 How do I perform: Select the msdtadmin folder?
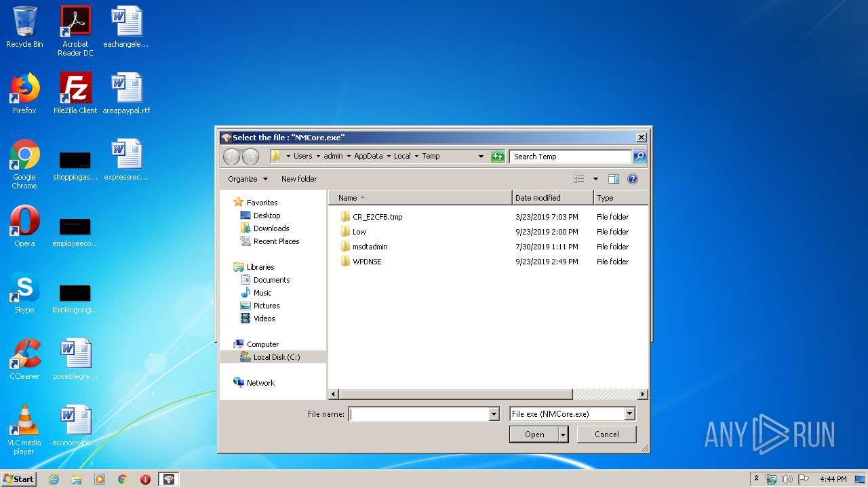(x=364, y=247)
